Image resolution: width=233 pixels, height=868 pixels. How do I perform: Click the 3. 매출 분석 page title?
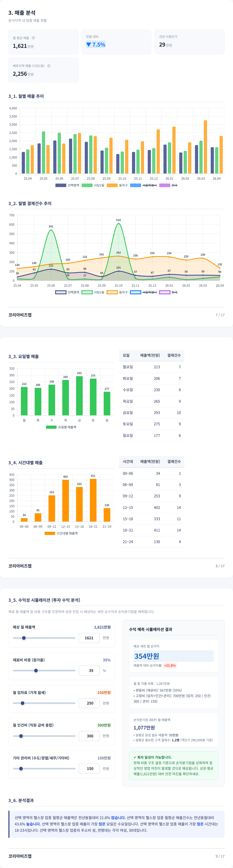(x=22, y=12)
